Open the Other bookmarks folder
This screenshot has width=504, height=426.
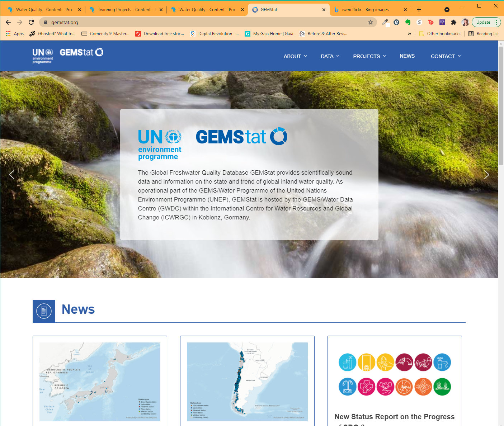[x=440, y=34]
